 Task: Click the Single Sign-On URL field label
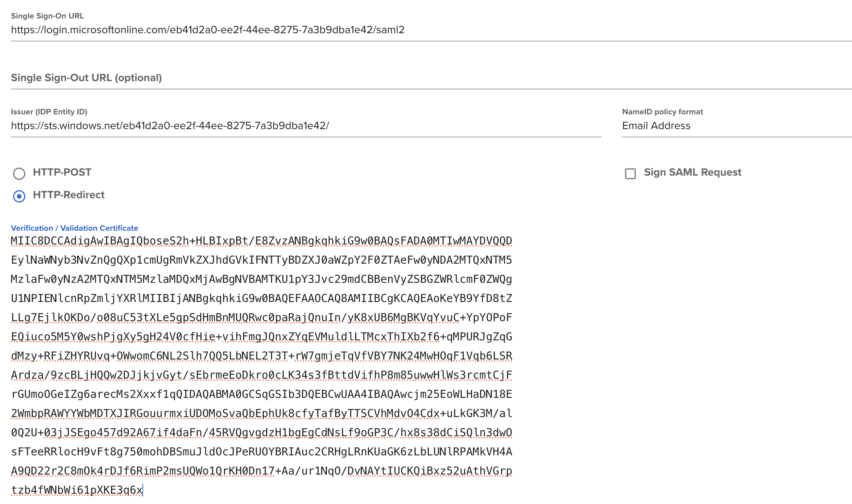[x=47, y=16]
